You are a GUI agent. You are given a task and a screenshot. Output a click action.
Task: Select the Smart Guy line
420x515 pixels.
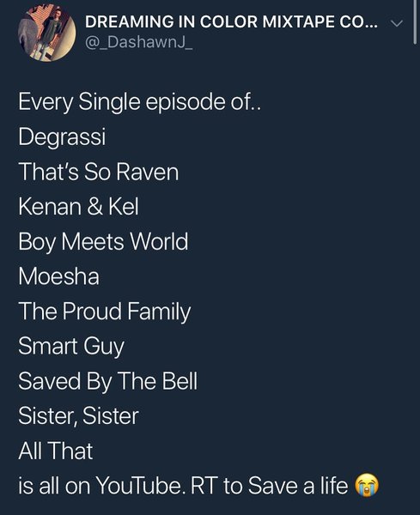(71, 347)
